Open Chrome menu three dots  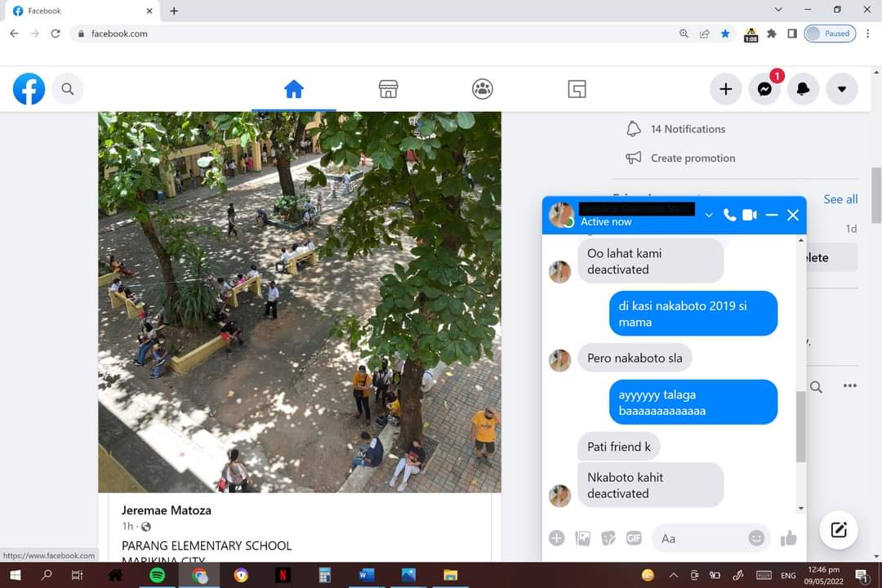868,33
